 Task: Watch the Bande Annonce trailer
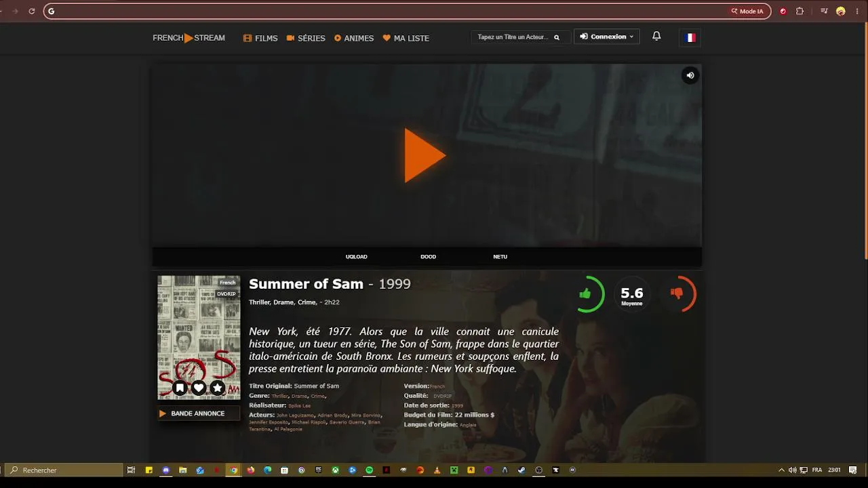[x=199, y=413]
